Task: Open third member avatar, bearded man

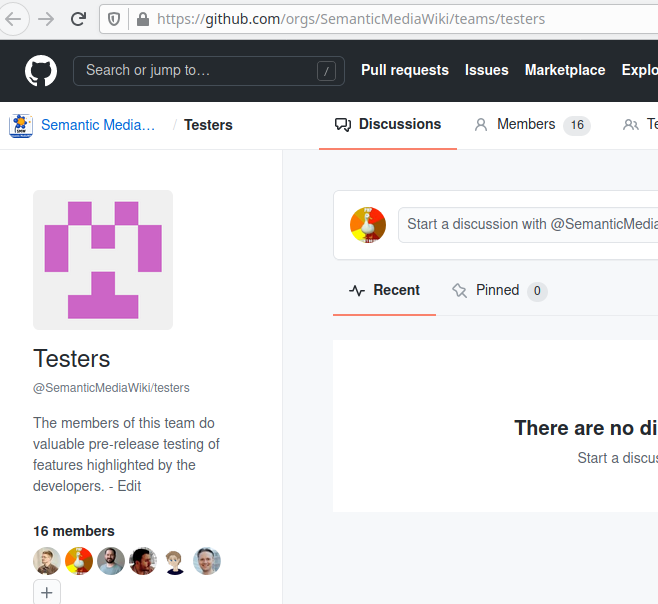Action: pyautogui.click(x=111, y=561)
